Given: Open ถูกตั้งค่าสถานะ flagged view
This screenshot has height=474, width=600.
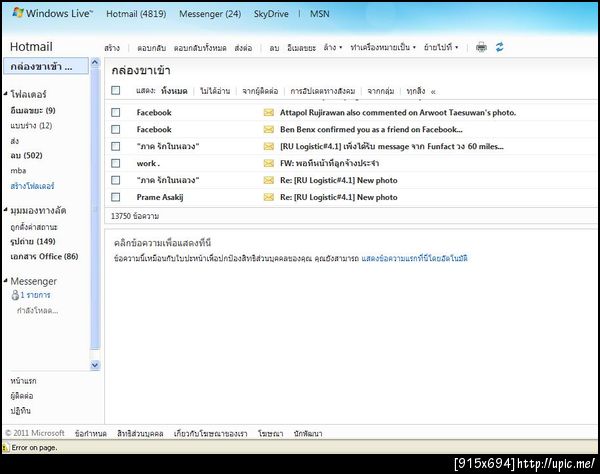Looking at the screenshot, I should coord(34,227).
